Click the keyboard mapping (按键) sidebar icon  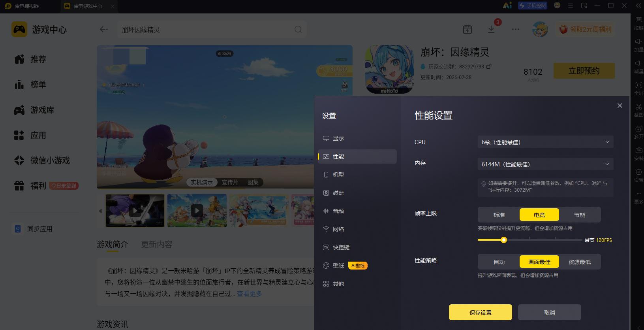coord(638,20)
